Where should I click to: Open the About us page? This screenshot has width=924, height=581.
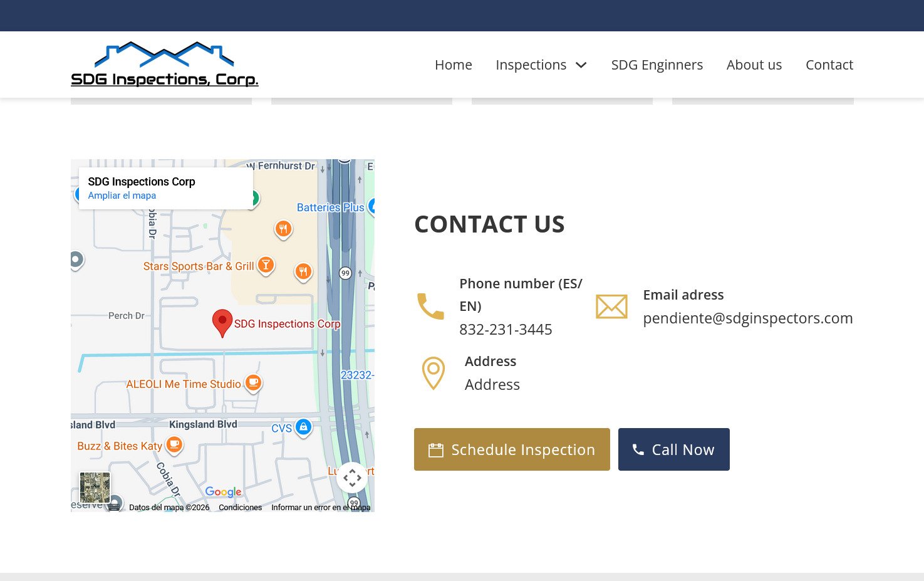[754, 65]
